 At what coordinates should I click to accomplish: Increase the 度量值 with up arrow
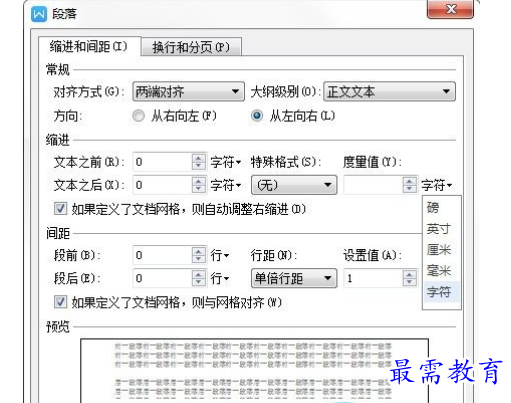click(410, 181)
